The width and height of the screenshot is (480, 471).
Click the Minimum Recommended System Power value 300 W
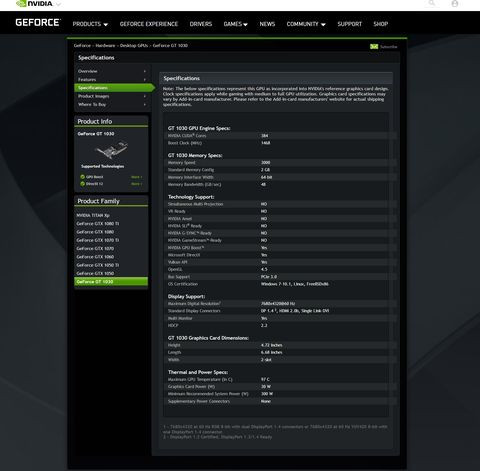[x=267, y=394]
